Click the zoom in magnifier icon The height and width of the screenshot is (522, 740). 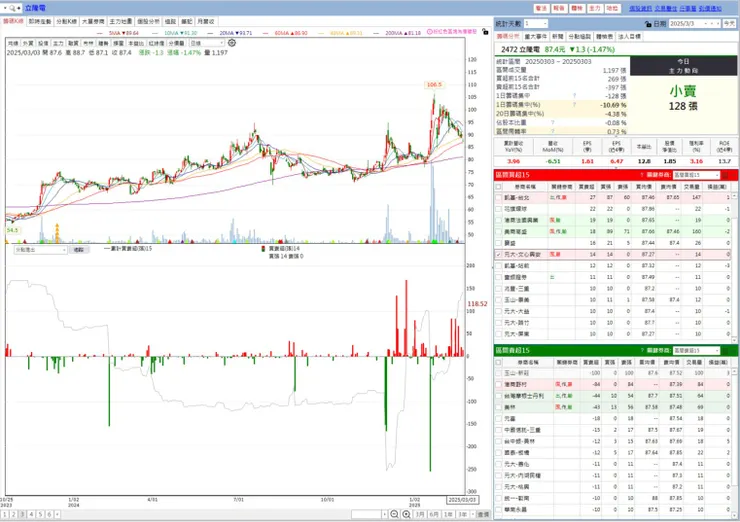click(406, 514)
